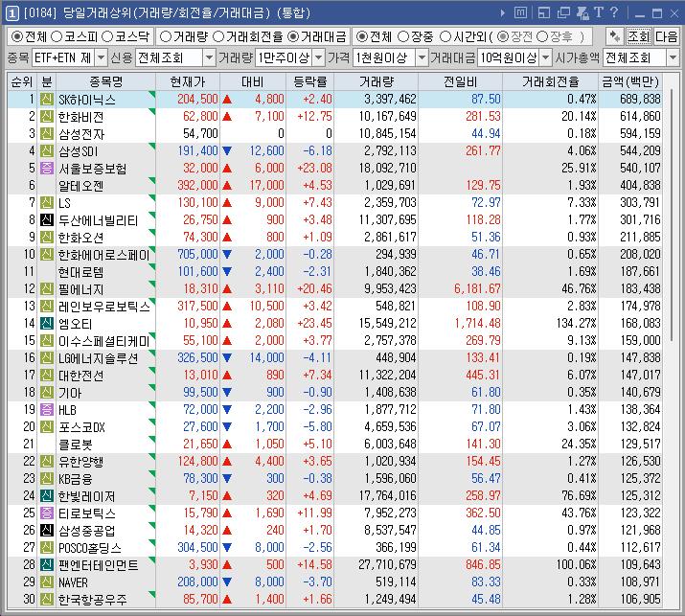Click the 증 badge of 서울보증보험 row
685x616 pixels.
pos(47,169)
